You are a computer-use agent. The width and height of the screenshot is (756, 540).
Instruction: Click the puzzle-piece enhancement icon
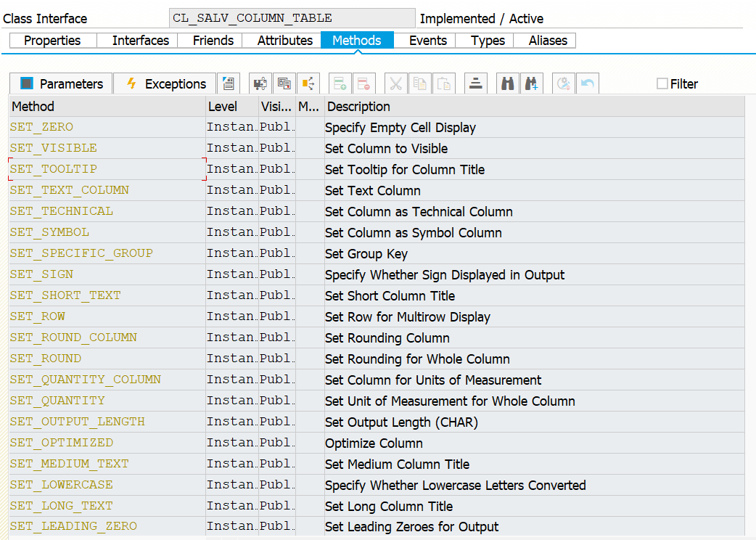click(260, 83)
